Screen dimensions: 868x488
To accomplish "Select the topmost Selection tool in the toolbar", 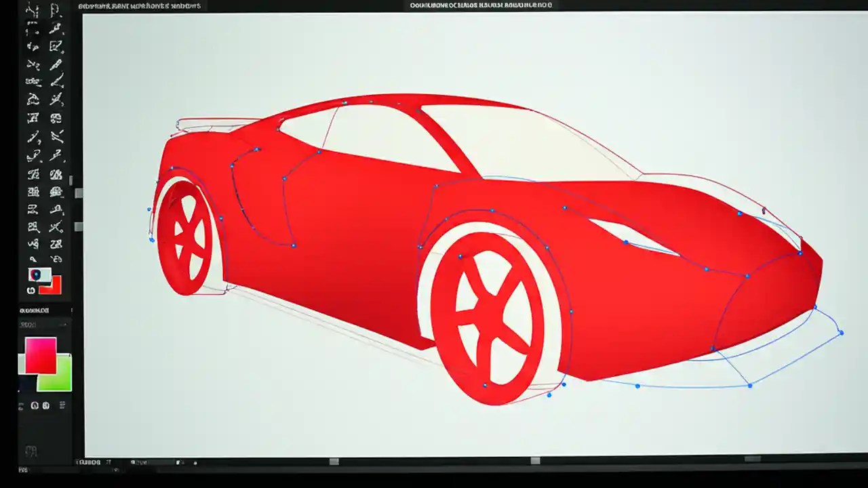I will (31, 10).
